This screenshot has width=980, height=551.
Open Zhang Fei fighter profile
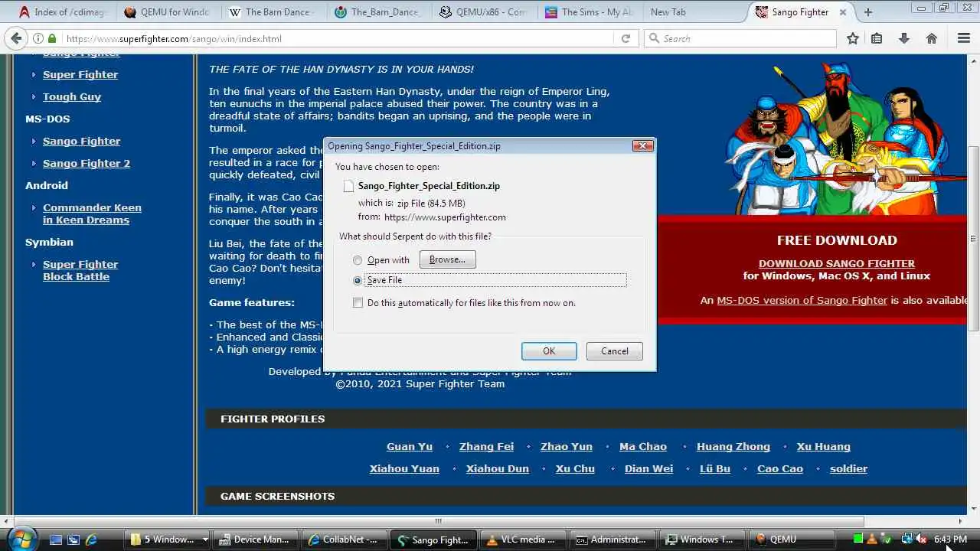coord(486,446)
